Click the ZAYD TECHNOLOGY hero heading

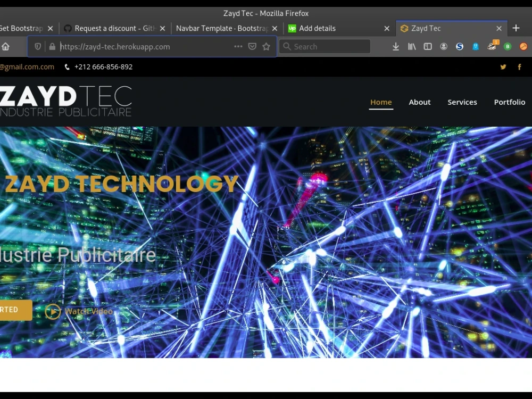[122, 184]
